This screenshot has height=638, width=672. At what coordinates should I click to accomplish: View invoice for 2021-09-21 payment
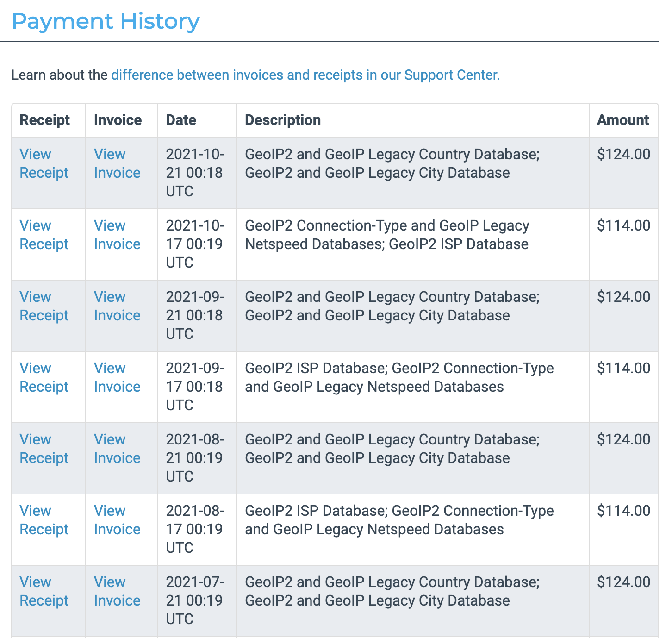[117, 306]
